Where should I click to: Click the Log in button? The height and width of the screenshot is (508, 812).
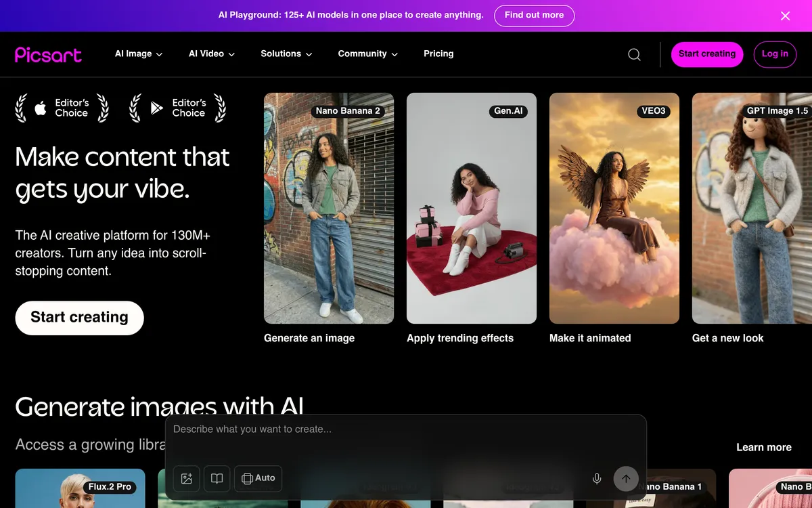pyautogui.click(x=775, y=54)
